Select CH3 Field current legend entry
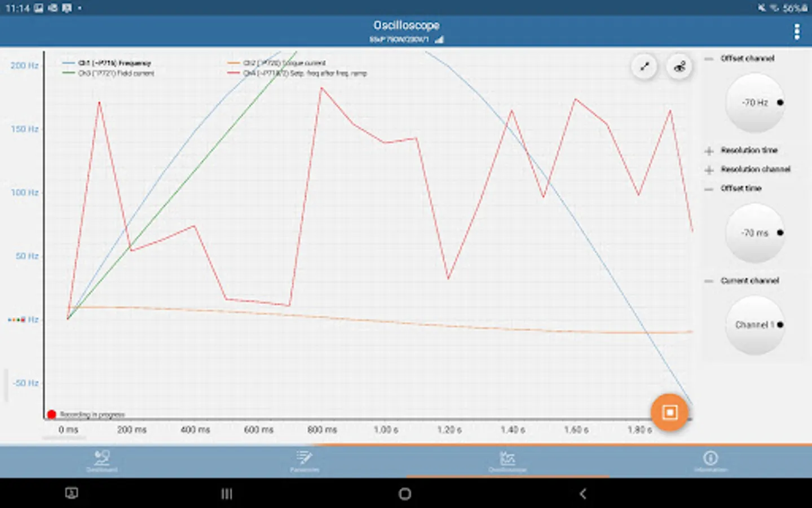This screenshot has height=508, width=812. 108,73
